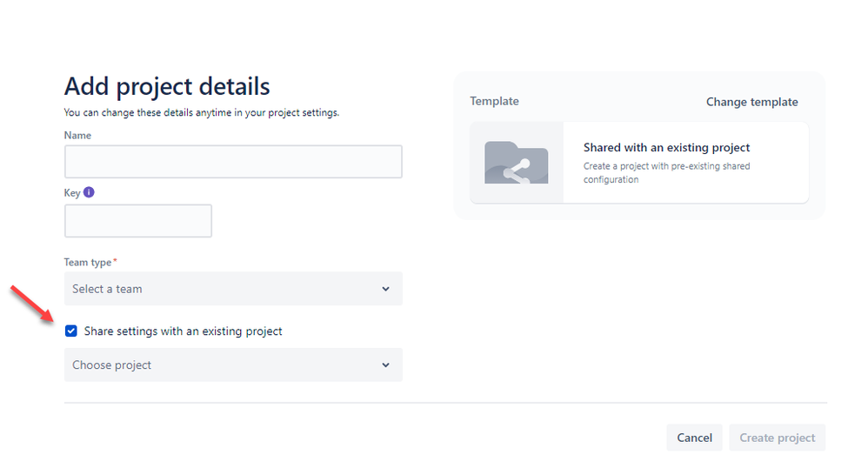The width and height of the screenshot is (868, 468).
Task: Click the Cancel button
Action: point(694,438)
